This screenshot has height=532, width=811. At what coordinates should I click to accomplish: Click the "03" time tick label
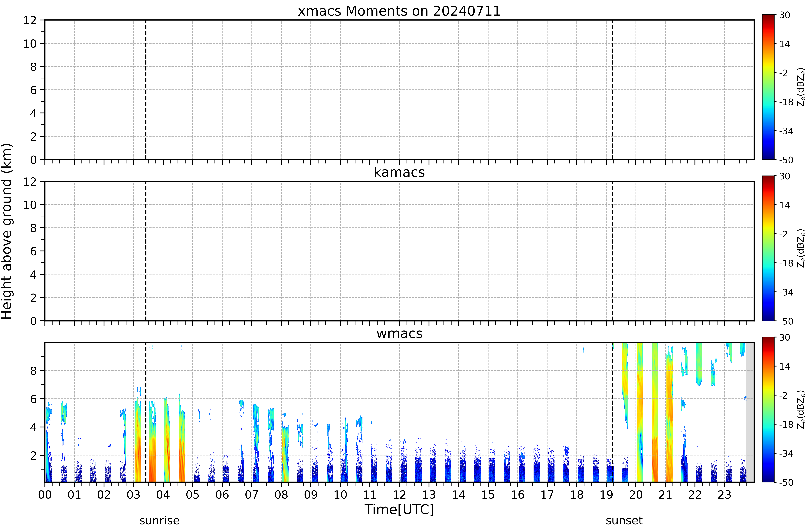tap(134, 494)
